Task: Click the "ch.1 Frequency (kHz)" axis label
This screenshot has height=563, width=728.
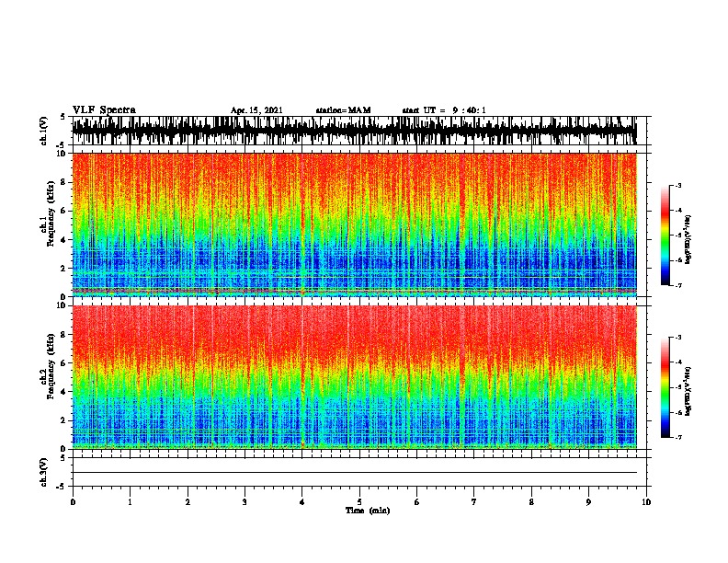Action: click(x=47, y=213)
